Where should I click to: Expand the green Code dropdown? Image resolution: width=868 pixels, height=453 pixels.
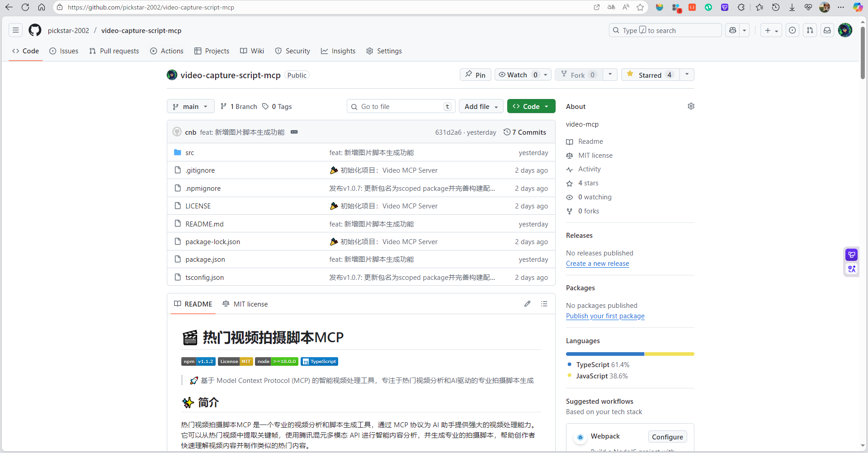(531, 106)
